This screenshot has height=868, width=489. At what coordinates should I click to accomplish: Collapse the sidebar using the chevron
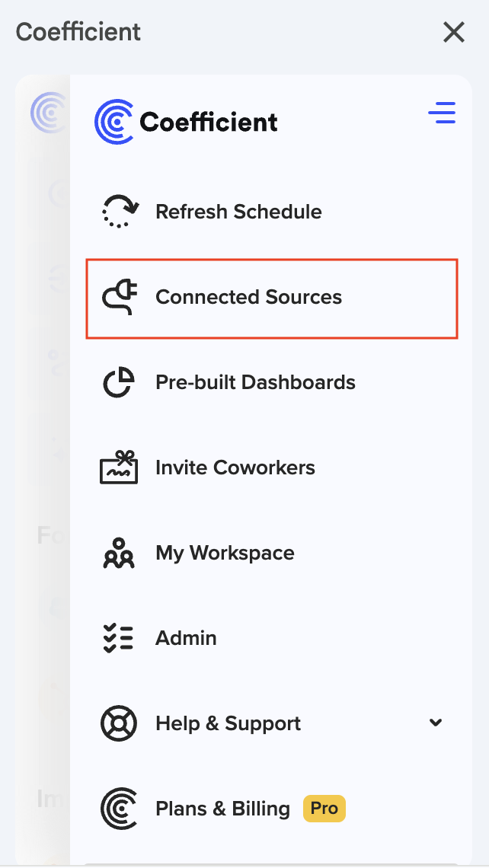tap(435, 723)
